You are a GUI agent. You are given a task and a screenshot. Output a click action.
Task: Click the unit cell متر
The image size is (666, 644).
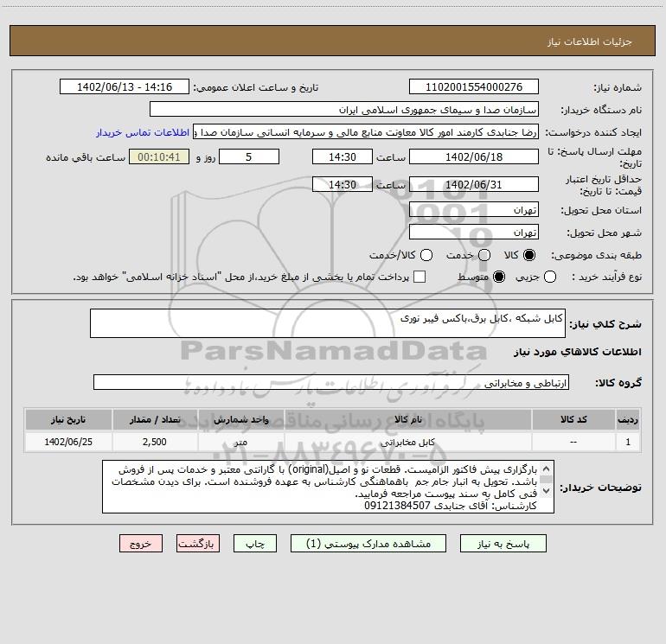pos(240,442)
